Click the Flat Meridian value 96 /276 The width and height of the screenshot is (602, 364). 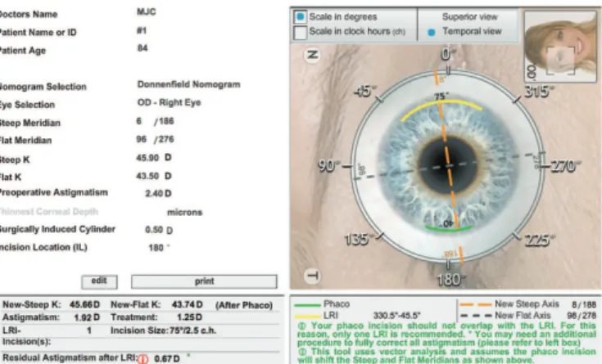(155, 139)
